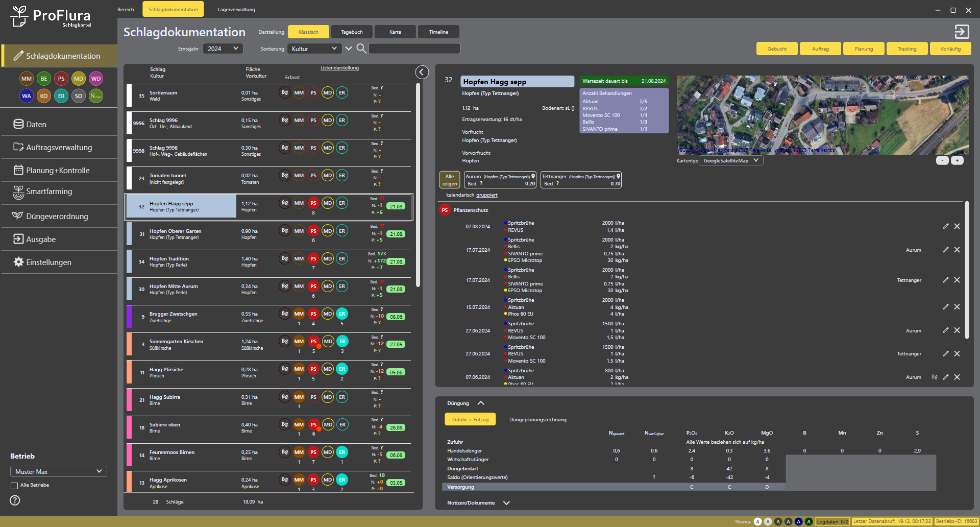Click the exit icon at top right
980x527 pixels.
click(x=962, y=32)
